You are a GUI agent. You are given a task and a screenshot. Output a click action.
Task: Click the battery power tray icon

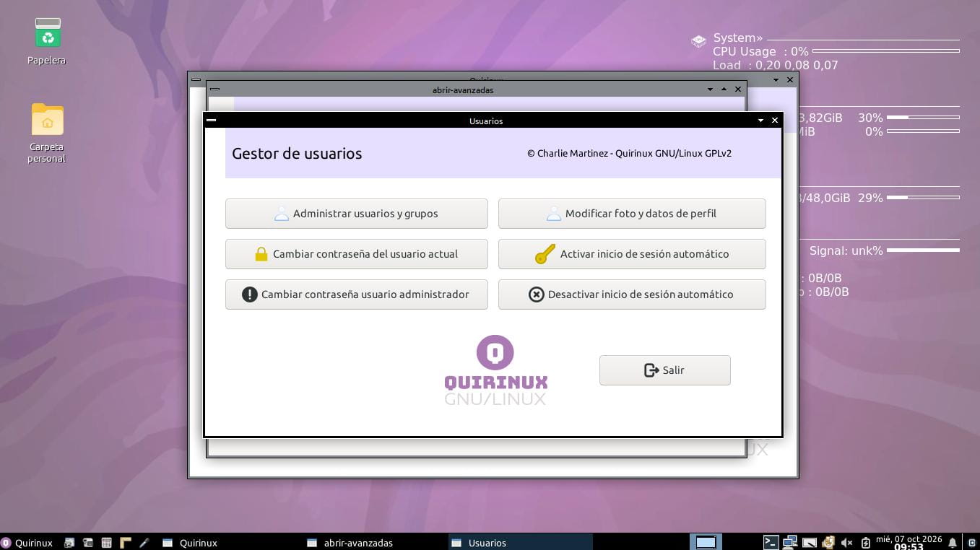pos(865,543)
